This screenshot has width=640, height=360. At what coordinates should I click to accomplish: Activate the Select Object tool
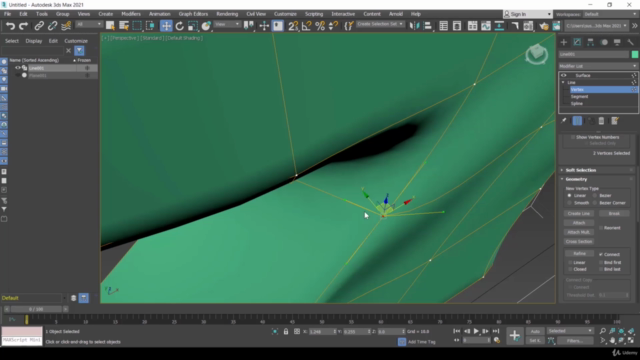[x=110, y=26]
